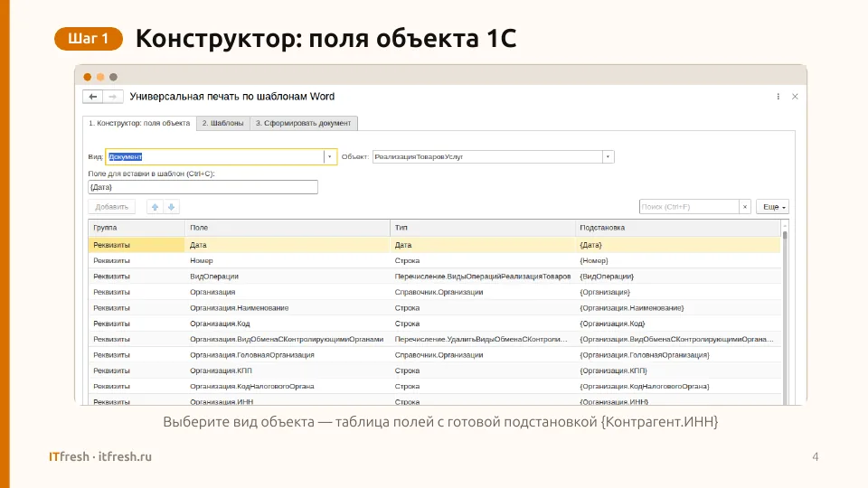Viewport: 868px width, 488px height.
Task: Select the Организация field cell
Action: [x=288, y=292]
